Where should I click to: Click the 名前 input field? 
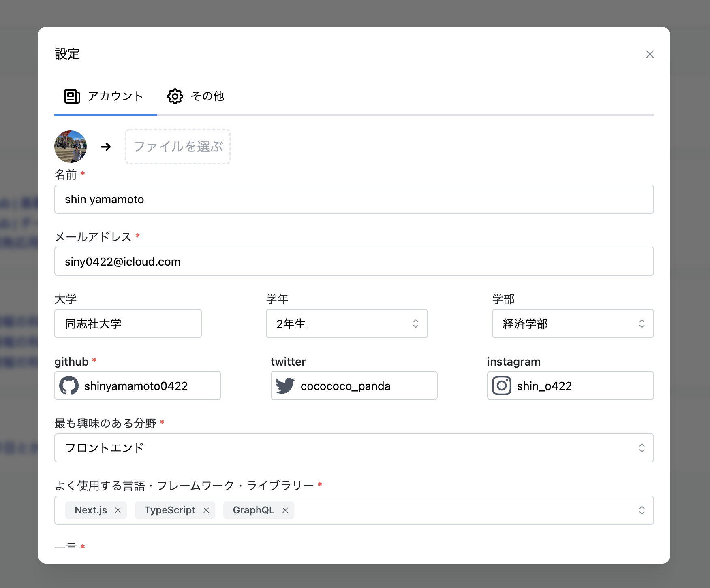pos(354,199)
